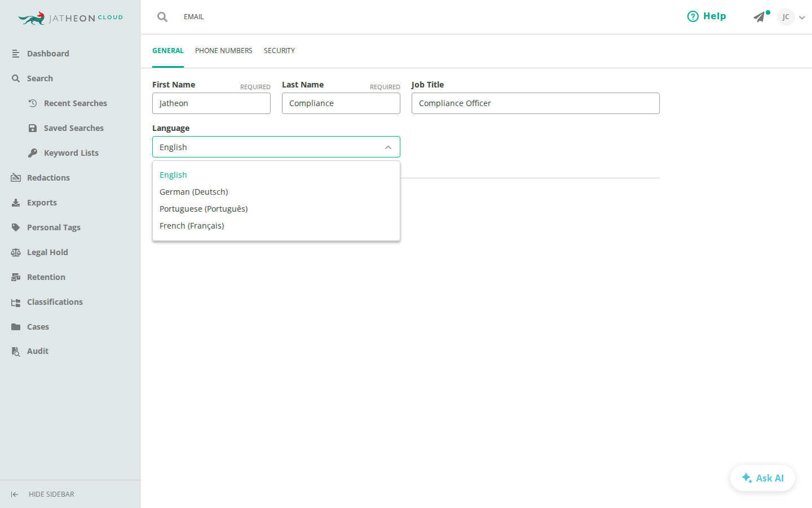Open the Legal Hold page link

pos(47,252)
